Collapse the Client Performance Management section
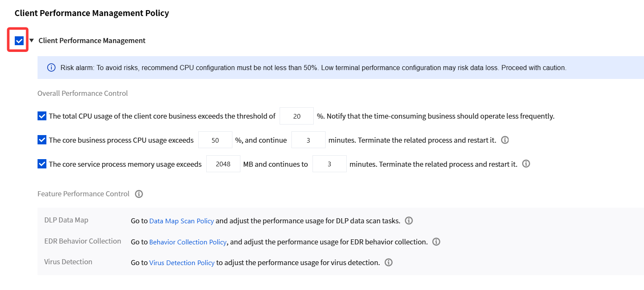This screenshot has width=644, height=290. click(31, 41)
